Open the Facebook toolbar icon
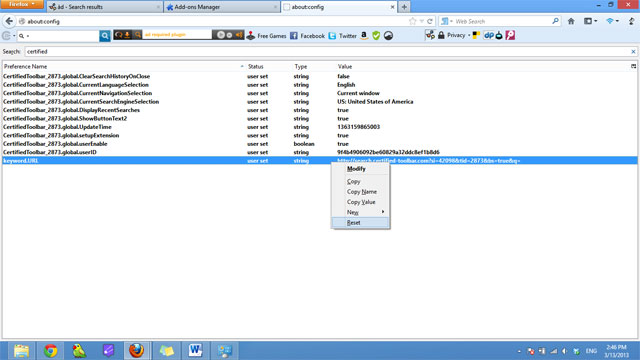This screenshot has width=640, height=360. click(294, 36)
